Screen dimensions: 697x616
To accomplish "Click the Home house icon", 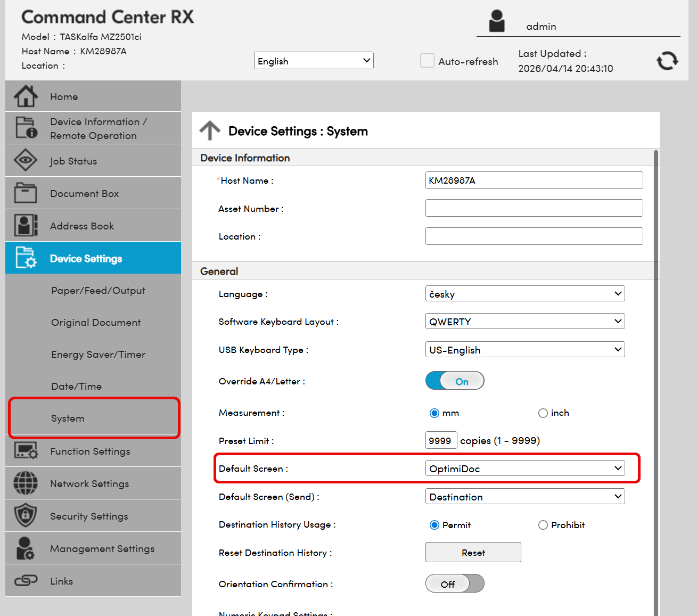I will (26, 96).
